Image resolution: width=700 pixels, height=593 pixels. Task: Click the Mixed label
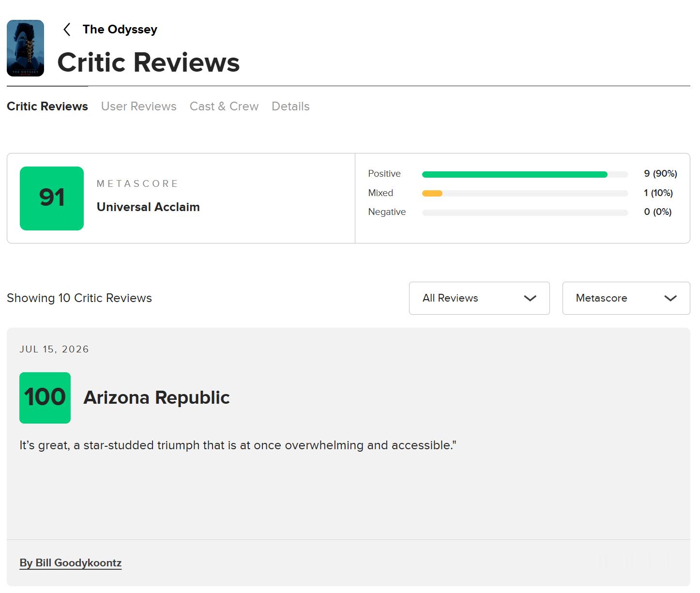380,193
